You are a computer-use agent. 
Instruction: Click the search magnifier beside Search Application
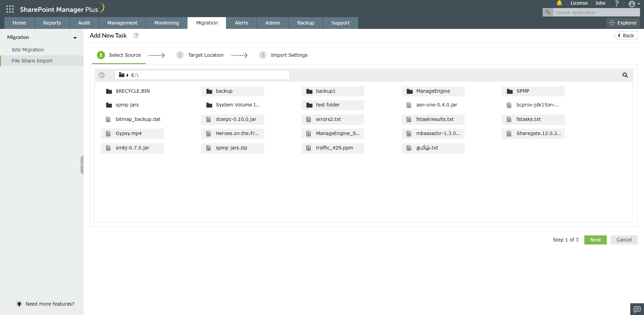[548, 12]
